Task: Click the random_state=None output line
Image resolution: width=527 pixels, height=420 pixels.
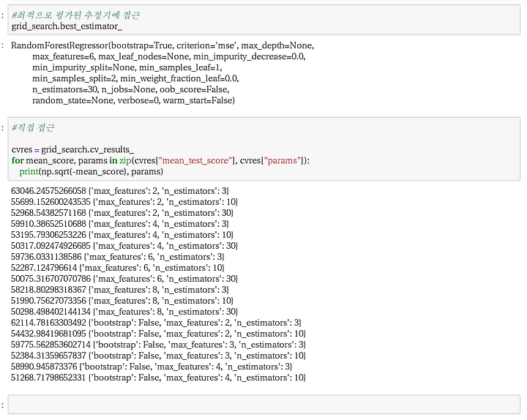Action: (133, 100)
